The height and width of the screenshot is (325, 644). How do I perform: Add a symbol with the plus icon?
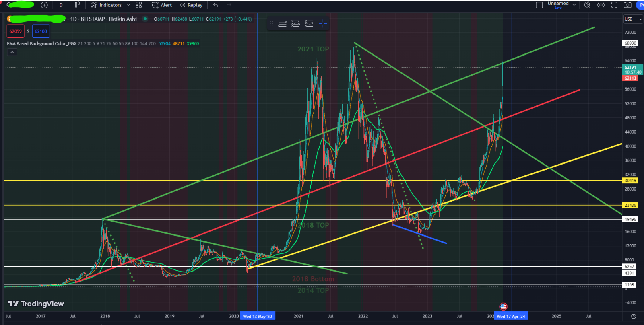(x=44, y=5)
